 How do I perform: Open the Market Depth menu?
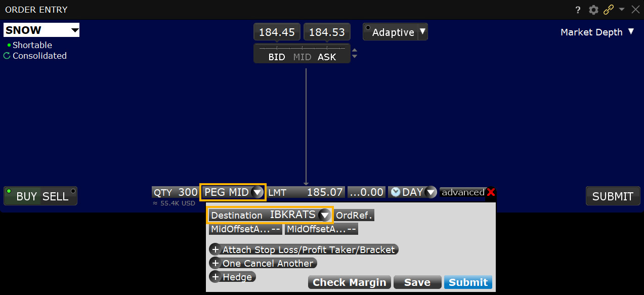pos(597,32)
